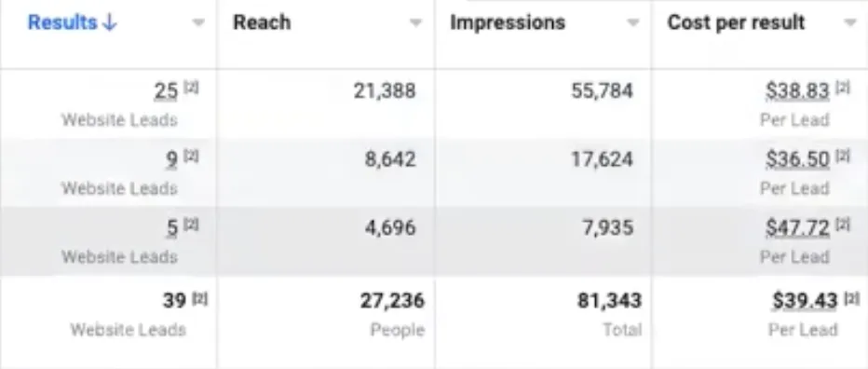This screenshot has width=868, height=369.
Task: Open the Reach column dropdown arrow
Action: point(415,23)
